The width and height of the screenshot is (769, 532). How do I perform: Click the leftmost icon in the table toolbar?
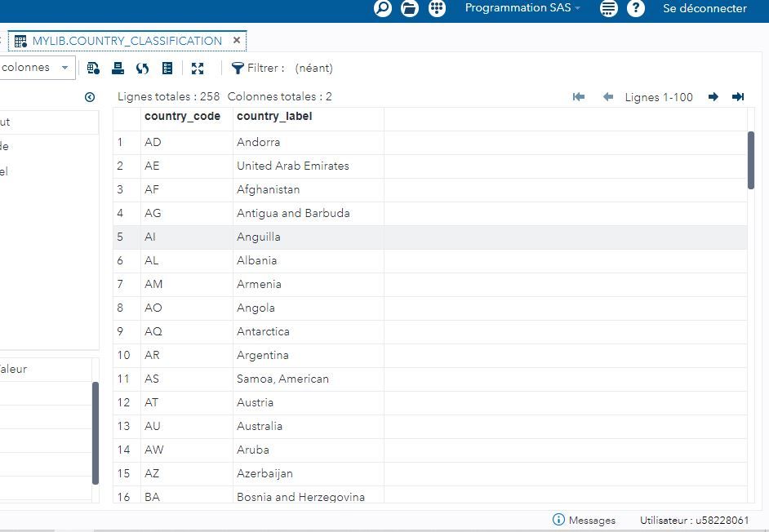(x=93, y=69)
